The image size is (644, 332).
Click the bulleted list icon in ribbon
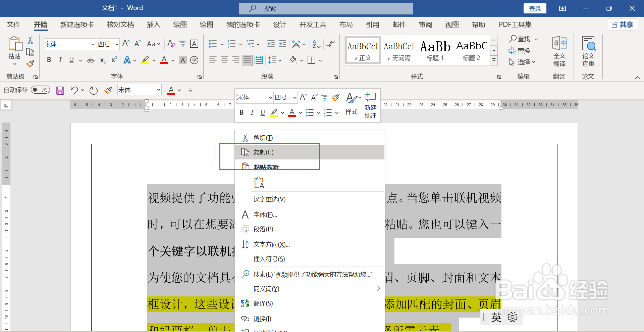point(213,44)
